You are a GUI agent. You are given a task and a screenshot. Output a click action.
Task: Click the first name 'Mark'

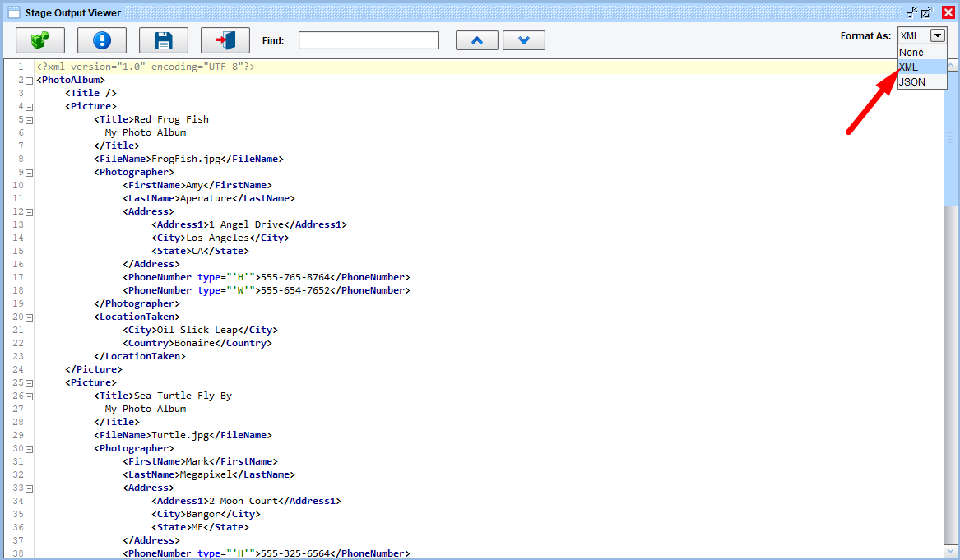(197, 461)
